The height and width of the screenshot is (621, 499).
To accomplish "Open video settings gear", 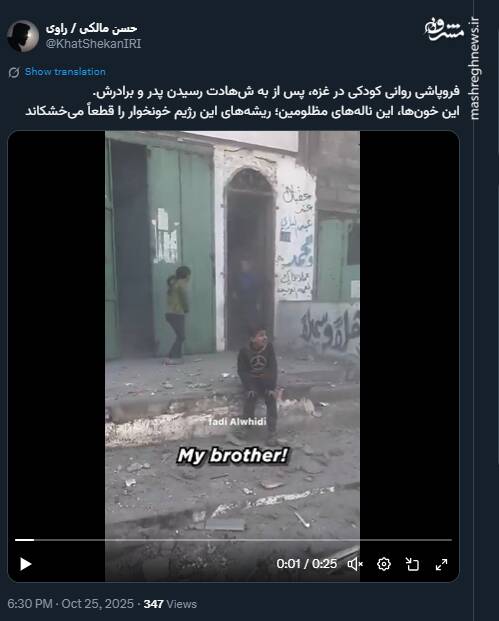I will point(384,564).
